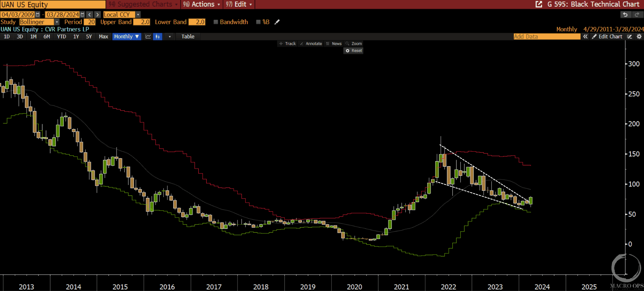Select the 3D range tab
Screen dimensions: 644x291
[20, 36]
